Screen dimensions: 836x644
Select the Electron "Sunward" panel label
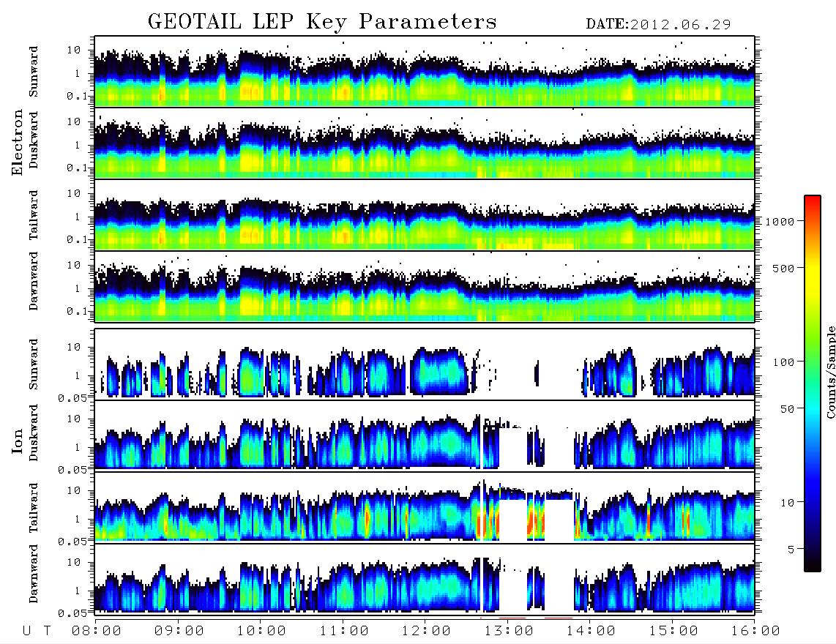point(34,72)
